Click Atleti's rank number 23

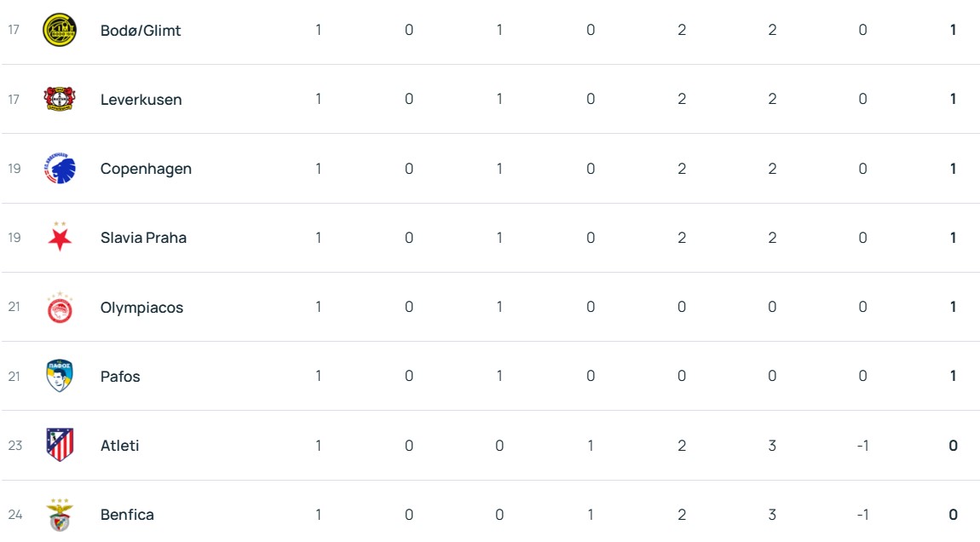point(14,446)
